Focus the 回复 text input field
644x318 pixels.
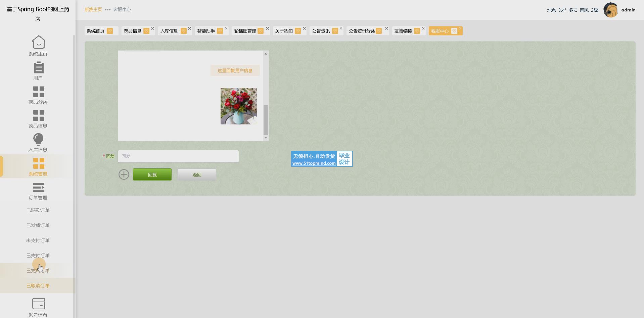click(x=178, y=156)
